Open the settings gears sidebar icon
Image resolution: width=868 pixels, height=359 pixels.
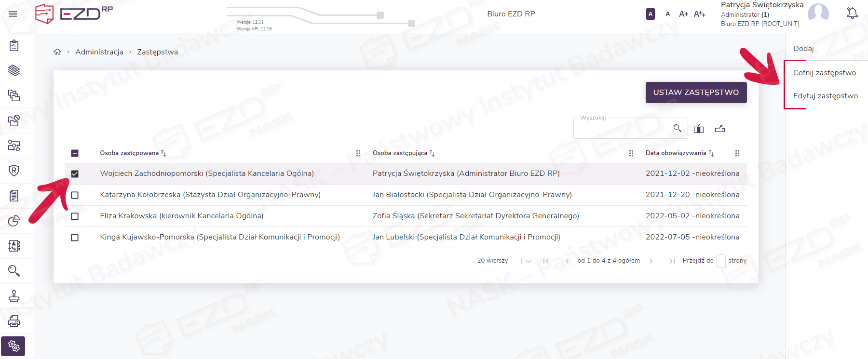tap(14, 346)
